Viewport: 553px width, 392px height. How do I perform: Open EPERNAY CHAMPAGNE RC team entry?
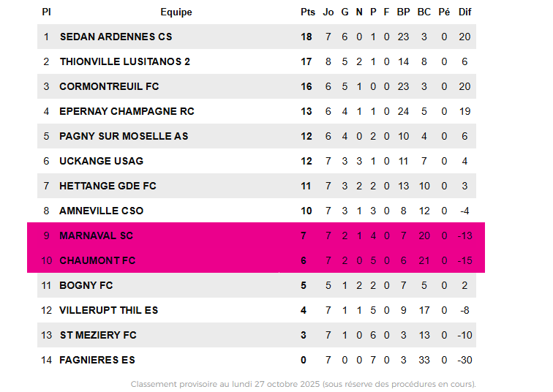127,111
